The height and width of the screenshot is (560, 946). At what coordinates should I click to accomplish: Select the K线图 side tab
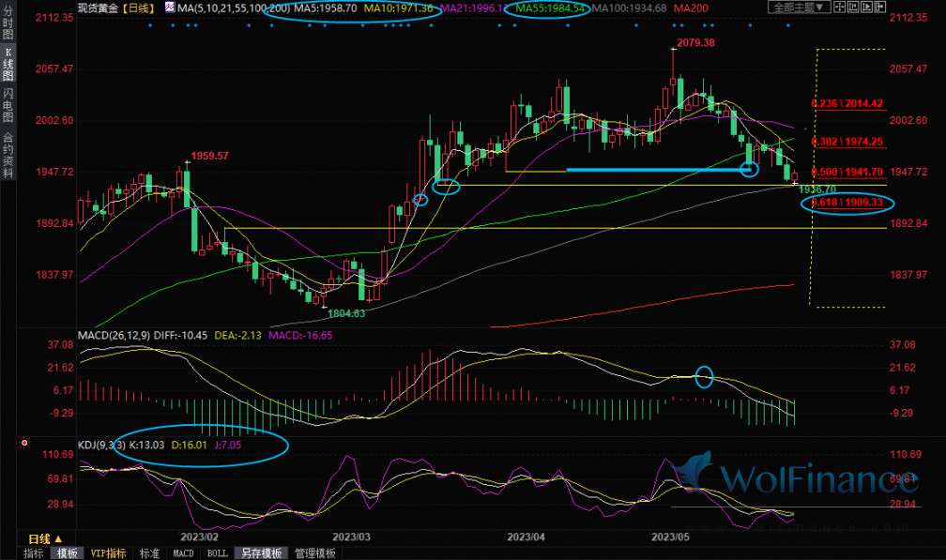8,64
